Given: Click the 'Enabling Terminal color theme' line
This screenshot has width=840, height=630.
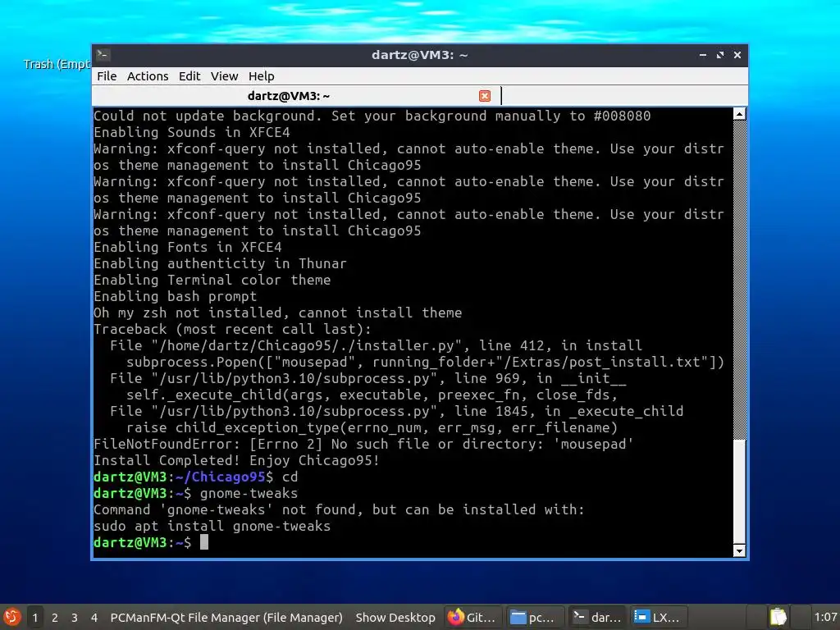Looking at the screenshot, I should pyautogui.click(x=212, y=281).
